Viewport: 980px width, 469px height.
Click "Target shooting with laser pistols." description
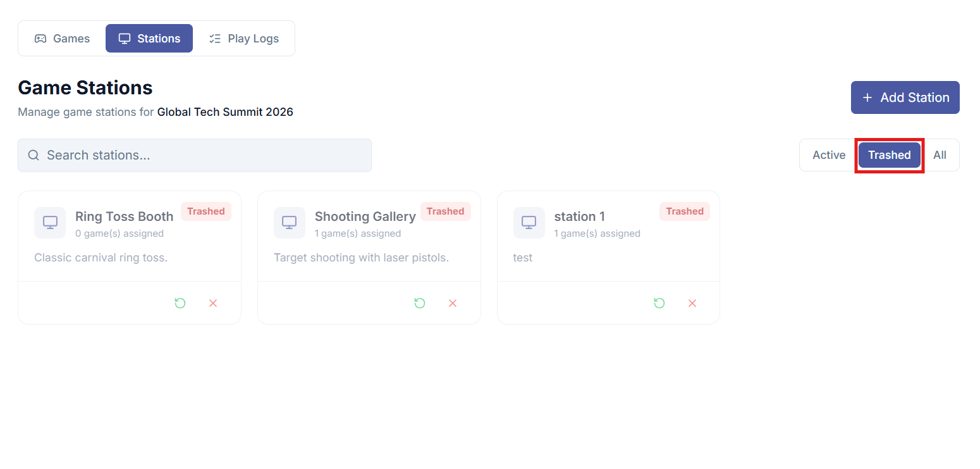[x=361, y=258]
